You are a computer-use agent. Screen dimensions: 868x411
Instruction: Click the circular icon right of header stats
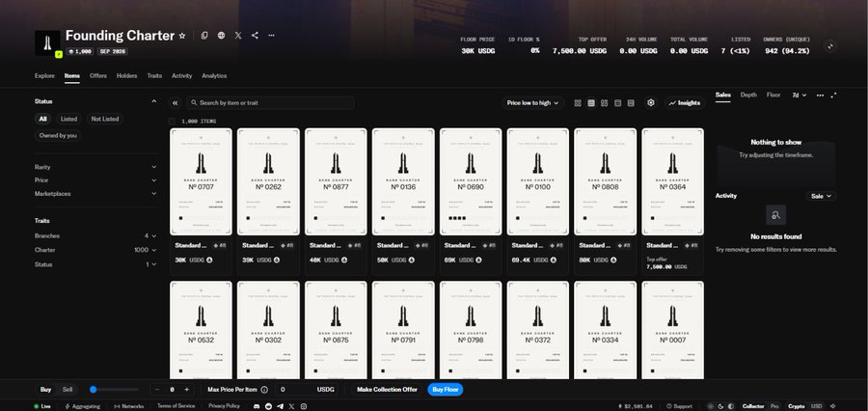tap(829, 46)
